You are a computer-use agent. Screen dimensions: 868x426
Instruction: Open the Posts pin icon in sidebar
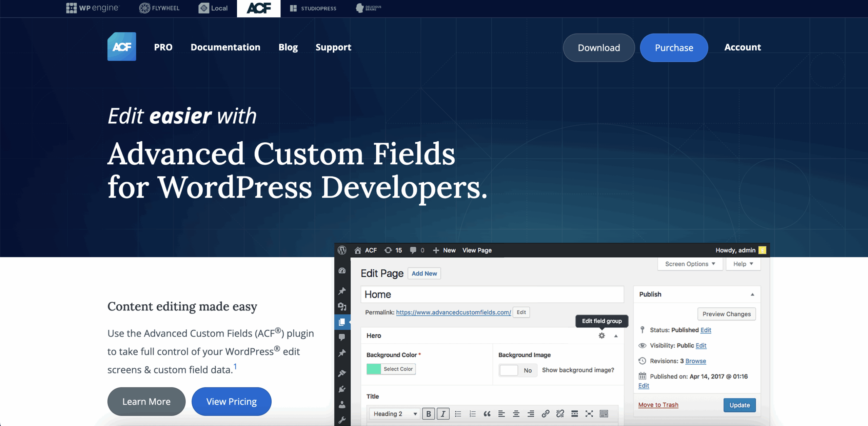342,291
